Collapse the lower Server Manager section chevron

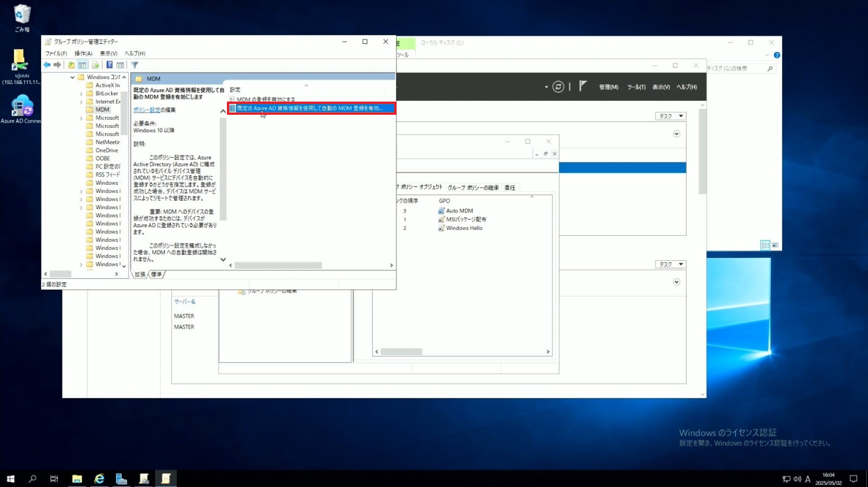coord(676,282)
